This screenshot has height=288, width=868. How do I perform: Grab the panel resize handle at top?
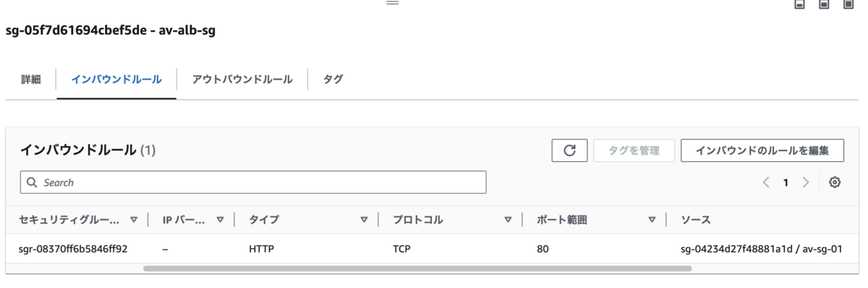[392, 3]
